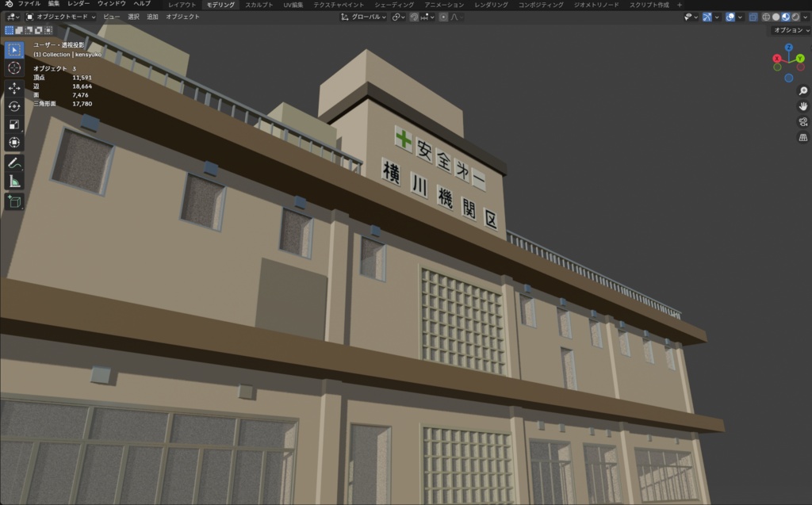Image resolution: width=812 pixels, height=505 pixels.
Task: Click the green Y axis gizmo
Action: pos(800,59)
